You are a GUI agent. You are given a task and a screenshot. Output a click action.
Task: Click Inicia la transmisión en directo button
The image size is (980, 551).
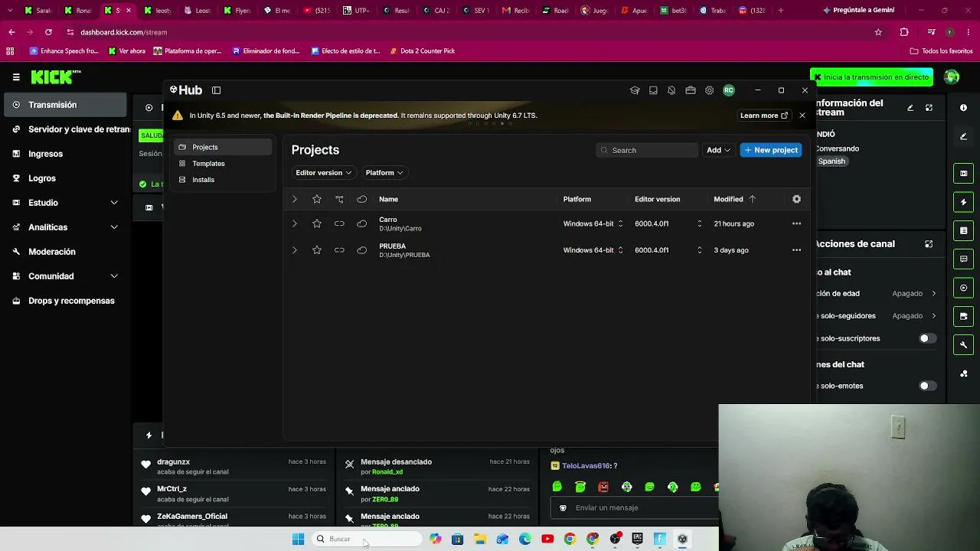point(871,77)
